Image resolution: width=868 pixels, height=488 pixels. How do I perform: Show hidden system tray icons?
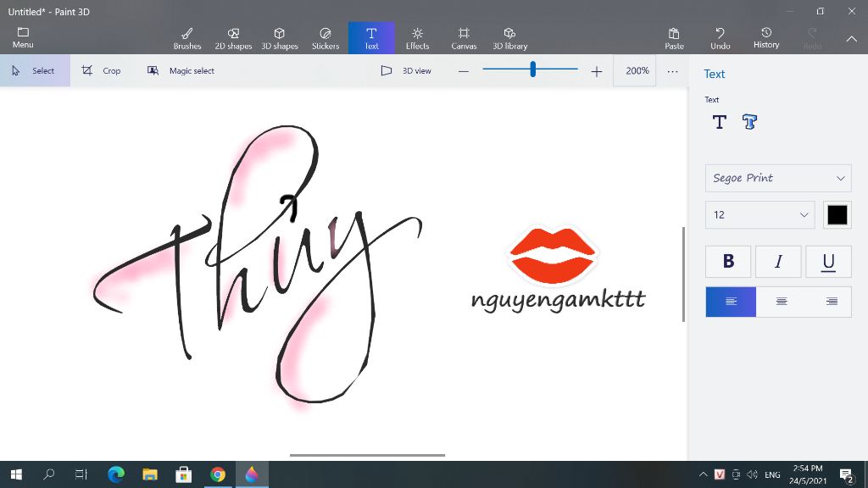click(703, 474)
